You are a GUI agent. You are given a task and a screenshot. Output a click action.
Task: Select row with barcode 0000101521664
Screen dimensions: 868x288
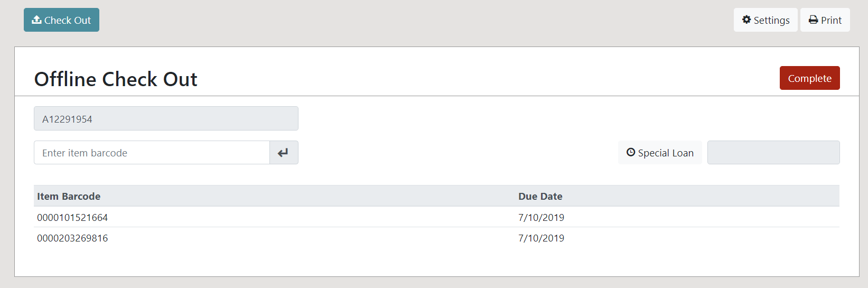[x=436, y=217]
